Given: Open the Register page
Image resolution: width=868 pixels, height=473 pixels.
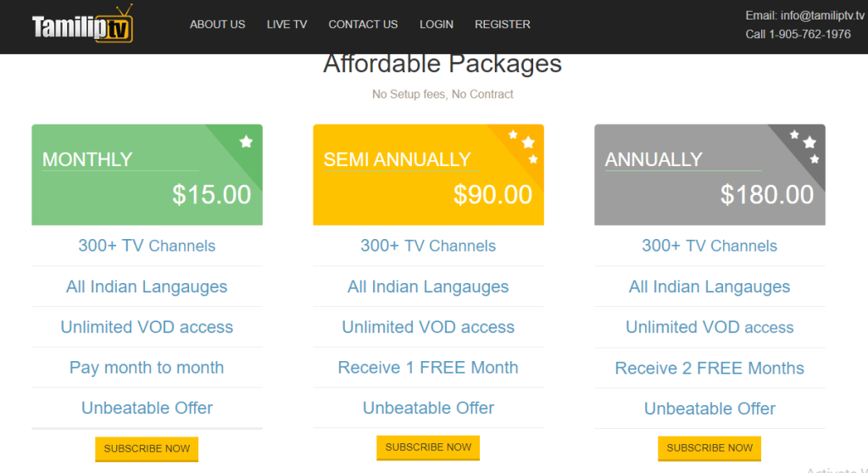Looking at the screenshot, I should [502, 25].
